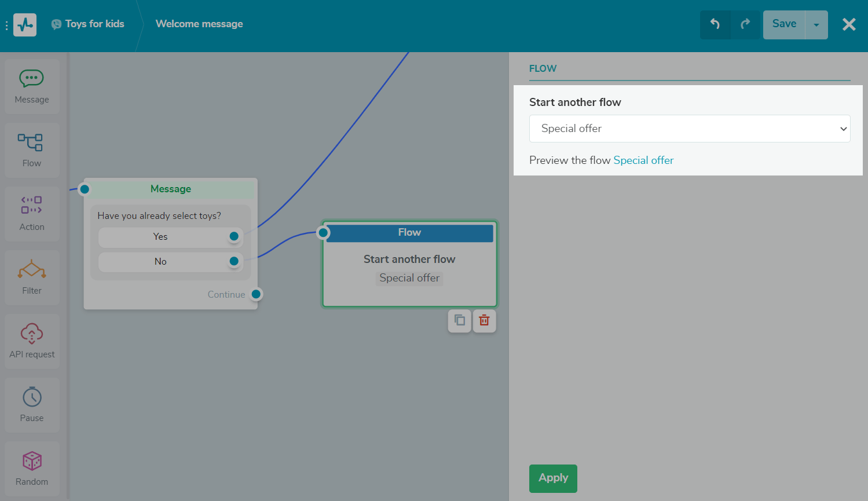Expand the Save button dropdown arrow
The height and width of the screenshot is (501, 868).
[x=816, y=25]
